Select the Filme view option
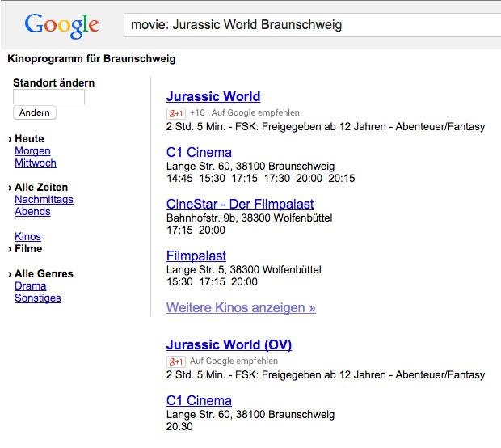 coord(28,249)
